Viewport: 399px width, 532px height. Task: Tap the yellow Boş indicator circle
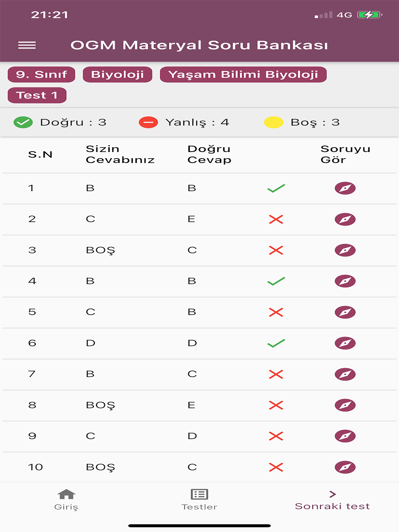[273, 122]
